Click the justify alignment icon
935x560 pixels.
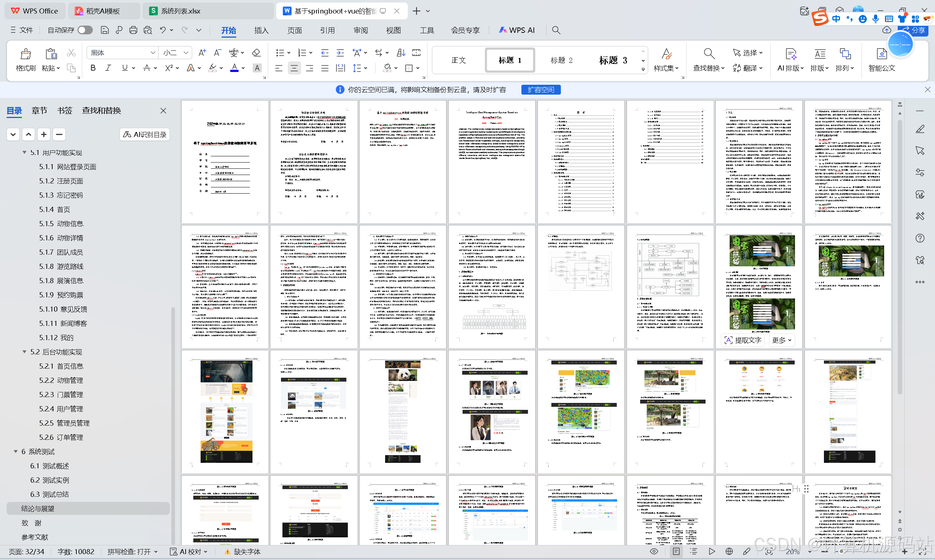pyautogui.click(x=325, y=68)
